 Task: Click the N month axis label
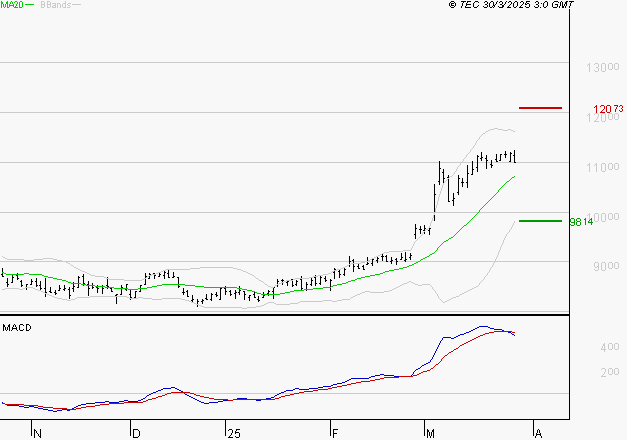tap(37, 434)
